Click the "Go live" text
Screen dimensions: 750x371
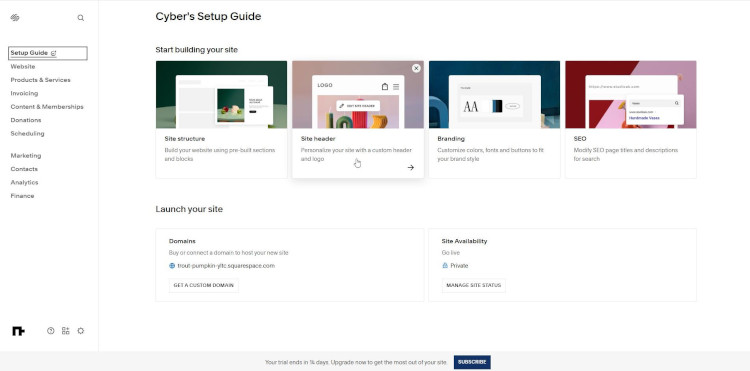point(451,253)
